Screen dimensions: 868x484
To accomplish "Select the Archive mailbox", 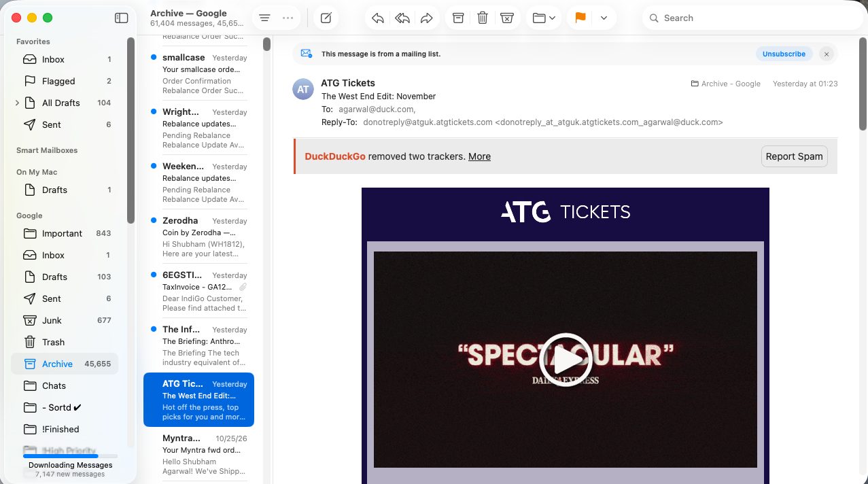I will [65, 364].
